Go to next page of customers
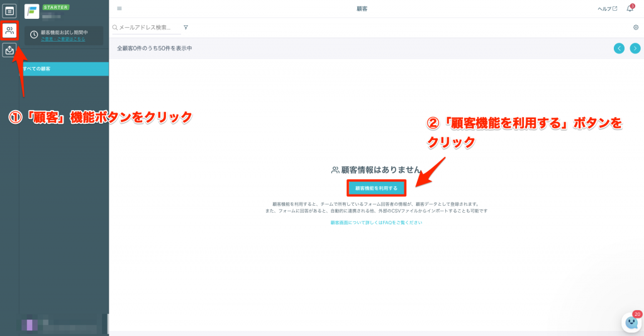Screen dimensions: 644x336 pyautogui.click(x=635, y=48)
